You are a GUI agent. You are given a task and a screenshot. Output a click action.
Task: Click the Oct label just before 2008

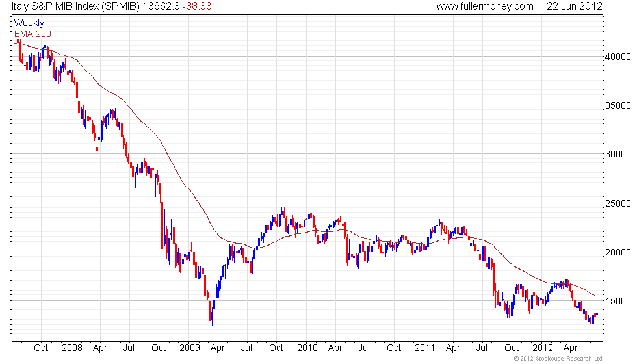click(x=40, y=348)
